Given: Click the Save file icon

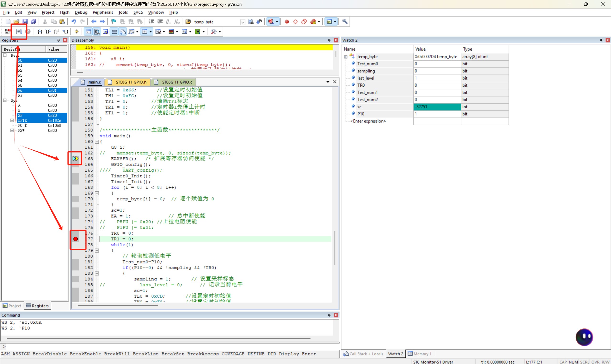Looking at the screenshot, I should tap(25, 21).
